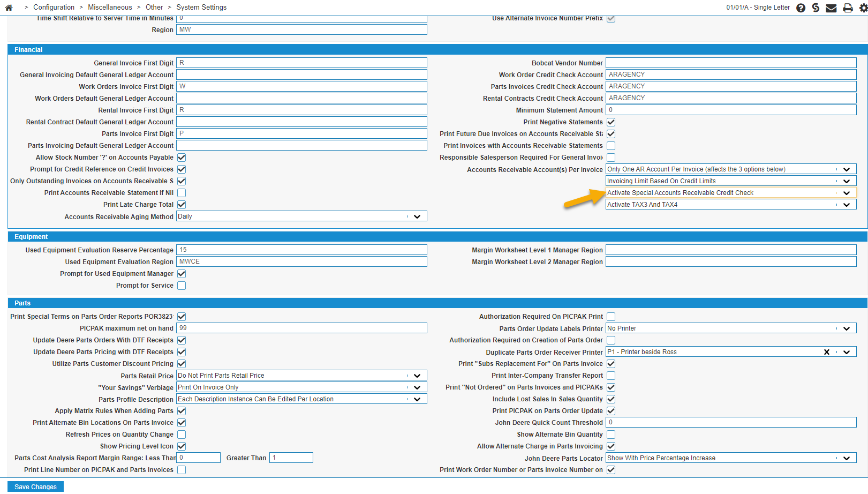Viewport: 868px width, 494px height.
Task: Click Work Orders Invoice First Digit field
Action: click(x=301, y=86)
